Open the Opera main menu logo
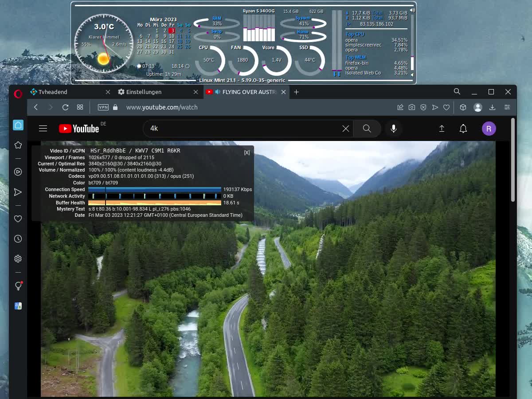Screen dimensions: 532x399 point(18,94)
